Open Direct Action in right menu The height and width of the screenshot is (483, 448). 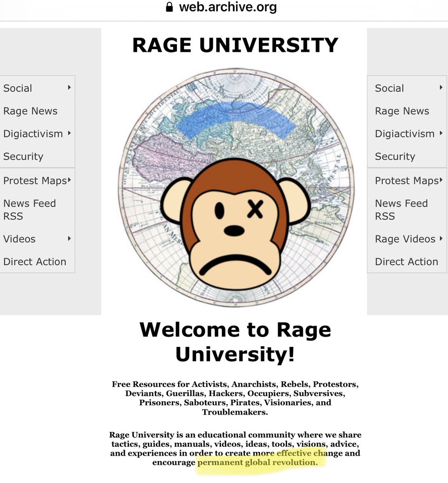[407, 262]
